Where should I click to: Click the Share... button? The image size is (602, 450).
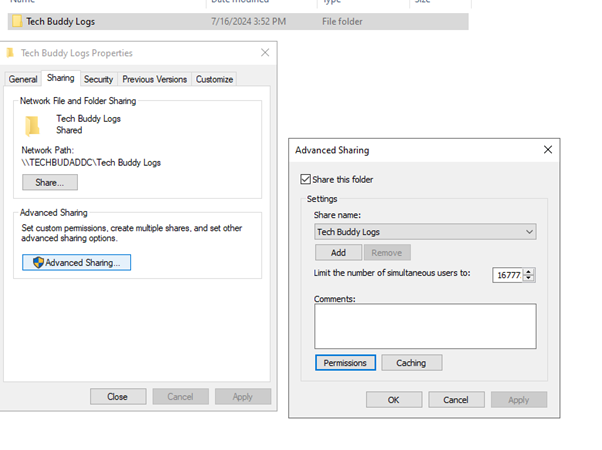[x=50, y=183]
